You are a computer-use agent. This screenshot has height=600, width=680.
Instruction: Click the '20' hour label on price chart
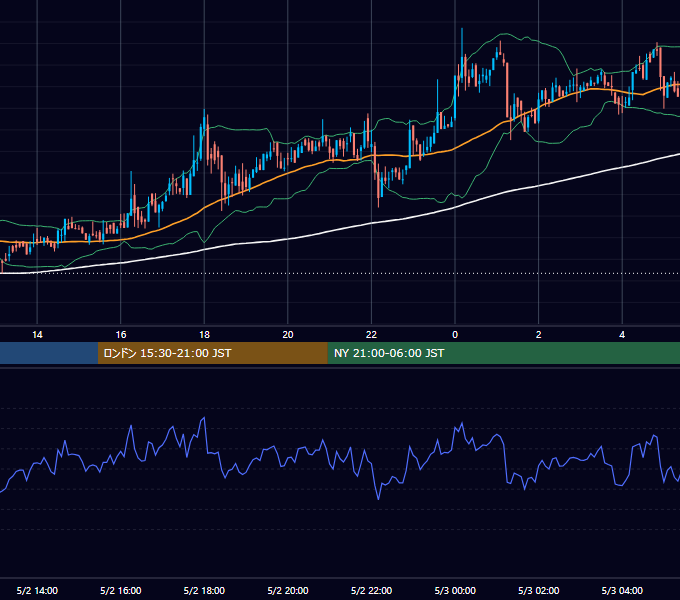click(x=288, y=335)
